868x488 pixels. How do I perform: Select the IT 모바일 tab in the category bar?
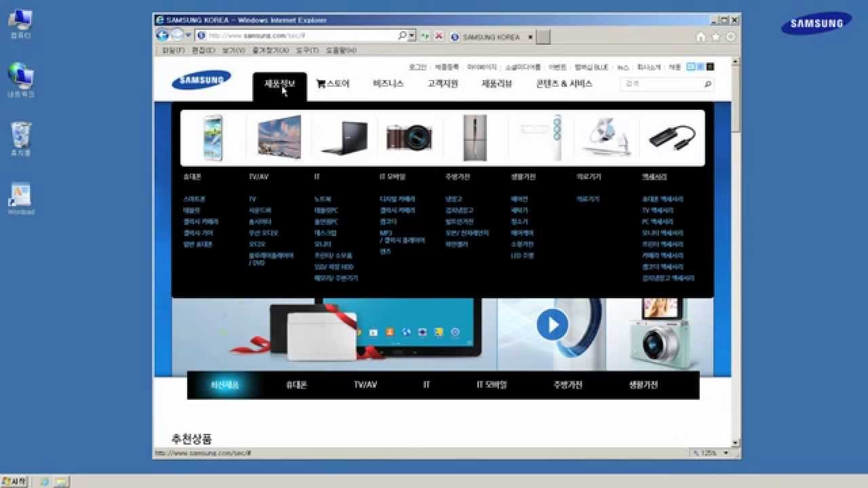pyautogui.click(x=492, y=385)
